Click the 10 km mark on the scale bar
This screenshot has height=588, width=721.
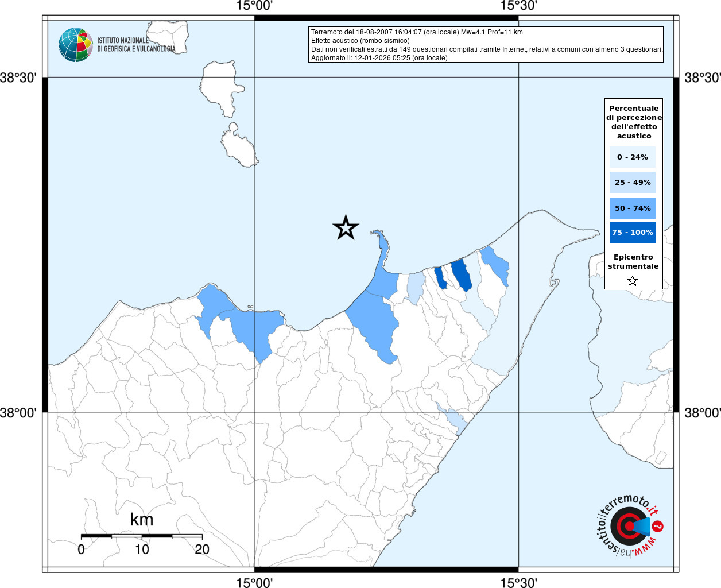(x=142, y=550)
